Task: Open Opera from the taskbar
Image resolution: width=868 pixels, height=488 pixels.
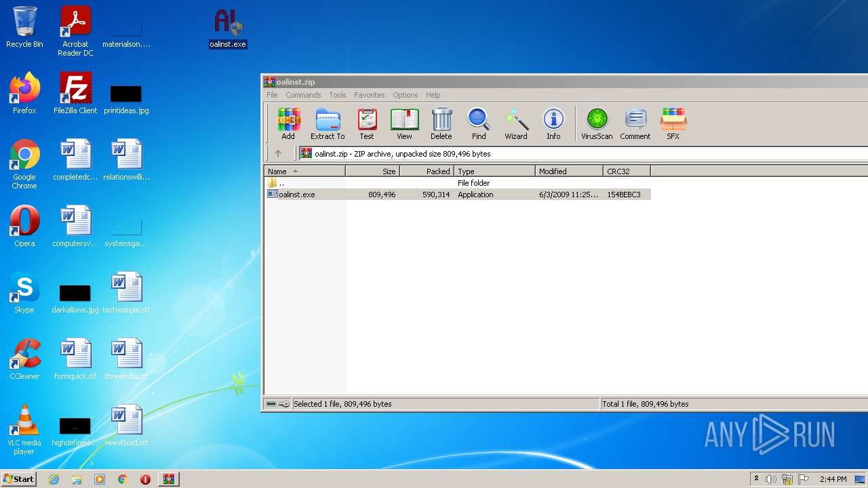Action: [145, 479]
